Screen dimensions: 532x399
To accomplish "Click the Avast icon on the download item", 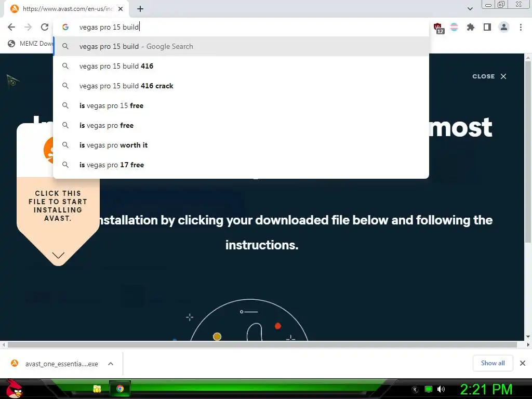I will coord(15,363).
